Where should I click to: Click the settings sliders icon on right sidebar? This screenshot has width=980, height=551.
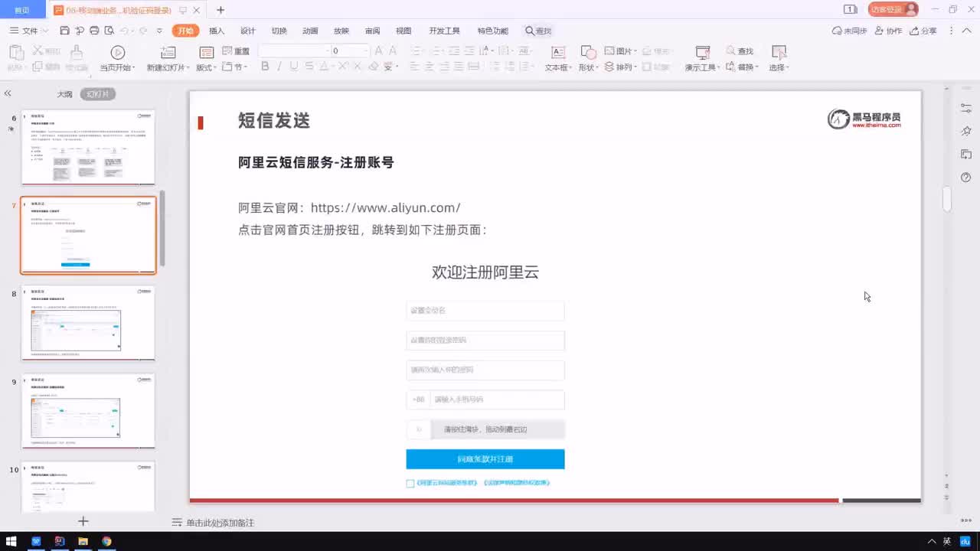tap(966, 109)
